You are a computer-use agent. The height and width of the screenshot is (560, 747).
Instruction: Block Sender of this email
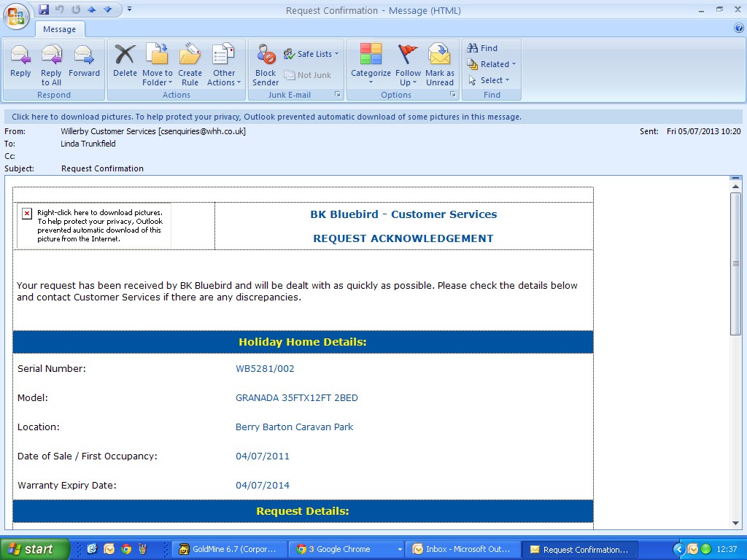pyautogui.click(x=266, y=64)
